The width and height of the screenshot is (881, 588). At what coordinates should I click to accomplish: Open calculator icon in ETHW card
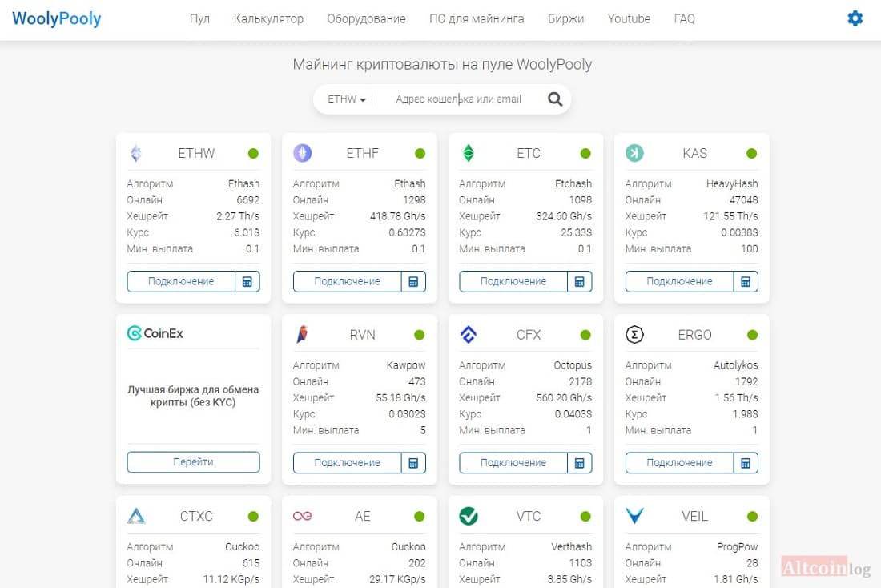coord(247,282)
